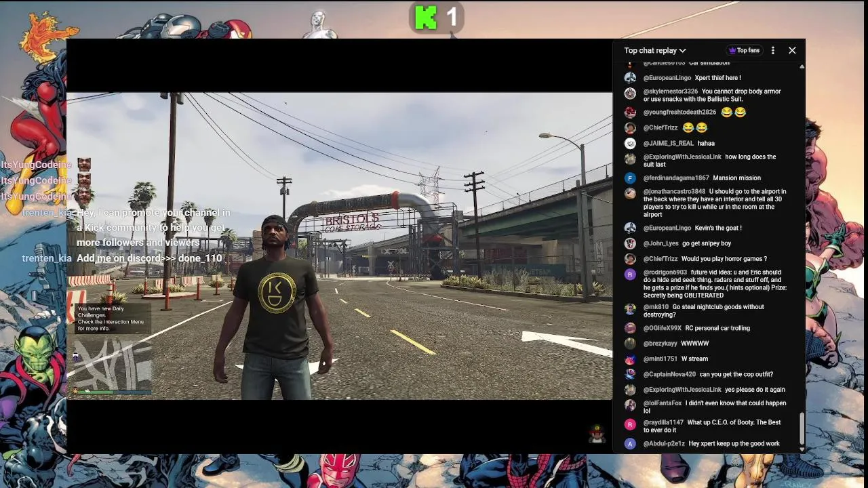Image resolution: width=868 pixels, height=488 pixels.
Task: Click @lolFantaFox avatar in chat
Action: tap(630, 405)
